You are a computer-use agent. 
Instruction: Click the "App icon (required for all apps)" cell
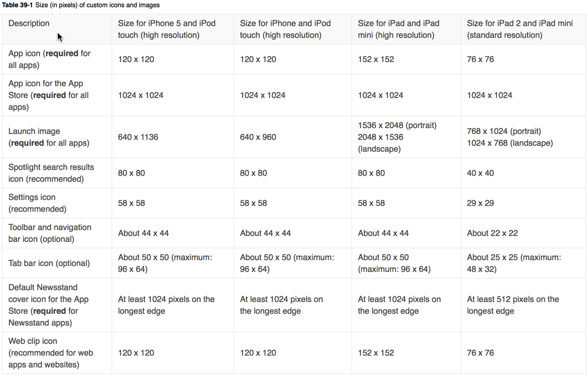(50, 59)
